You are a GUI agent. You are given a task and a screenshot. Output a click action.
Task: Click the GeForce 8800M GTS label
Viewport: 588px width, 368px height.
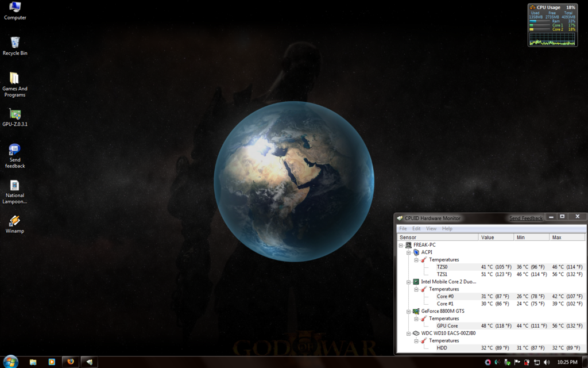point(443,311)
